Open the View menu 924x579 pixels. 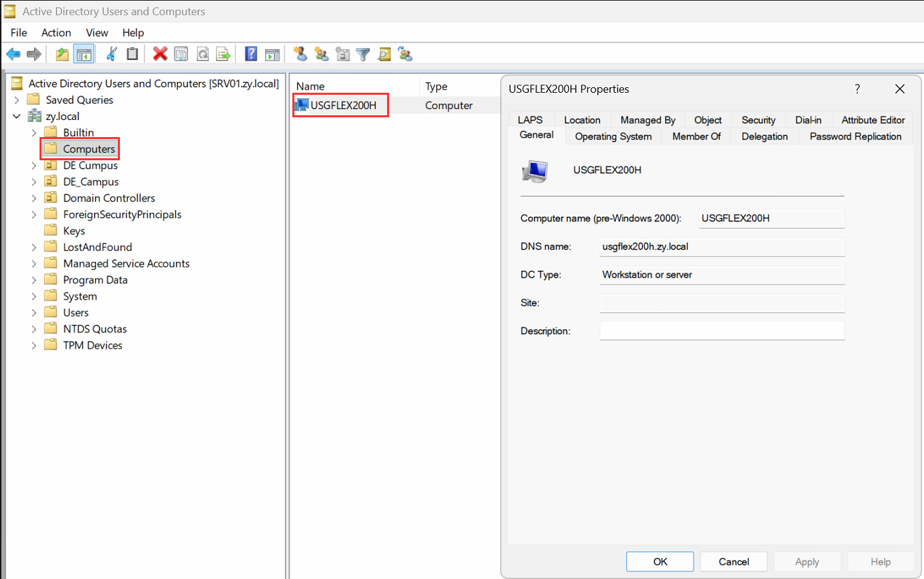pyautogui.click(x=97, y=33)
